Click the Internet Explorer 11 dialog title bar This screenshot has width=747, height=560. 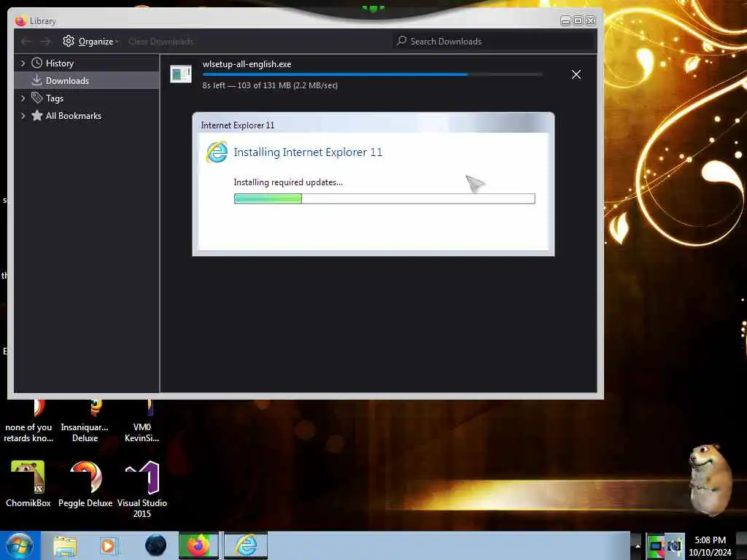tap(373, 125)
